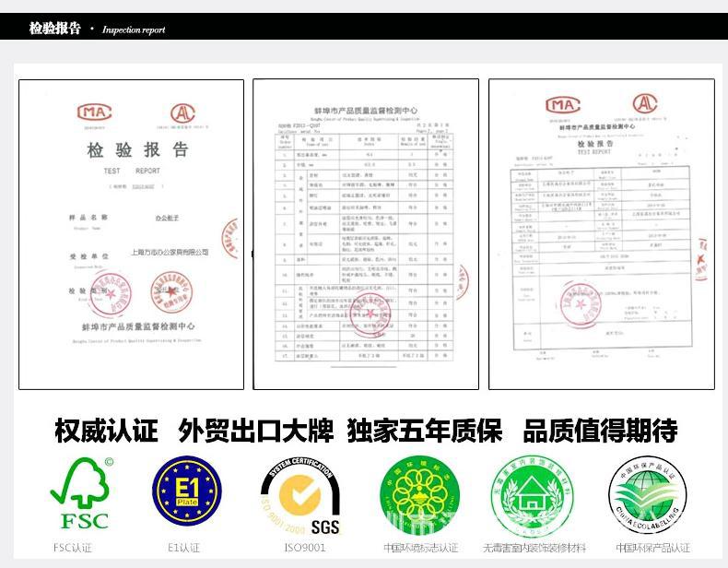The height and width of the screenshot is (568, 728).
Task: Click the green China environmental label logo
Action: click(x=419, y=494)
